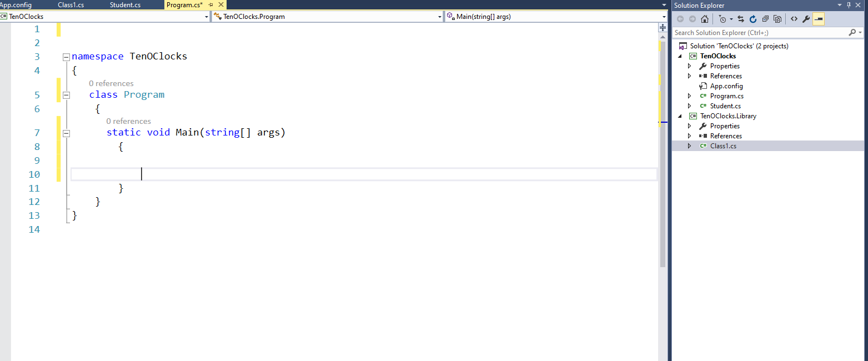
Task: Sync Solution Explorer with the active document
Action: (x=741, y=18)
